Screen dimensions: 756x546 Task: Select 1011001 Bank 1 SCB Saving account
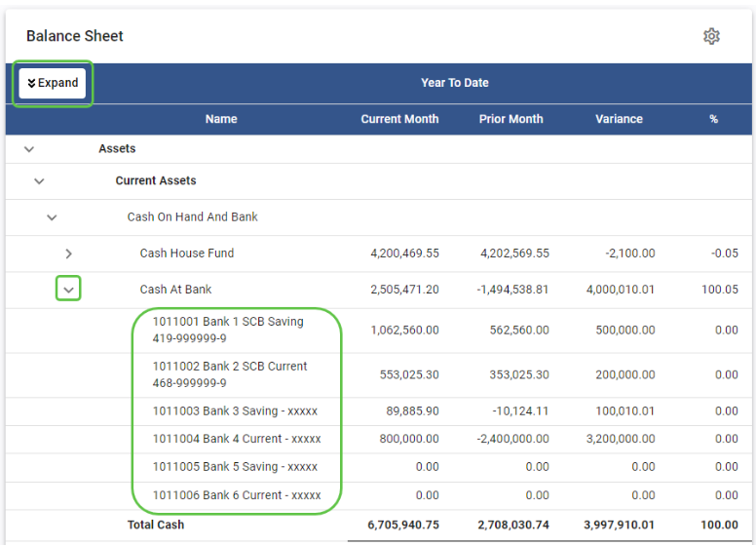[x=228, y=331]
